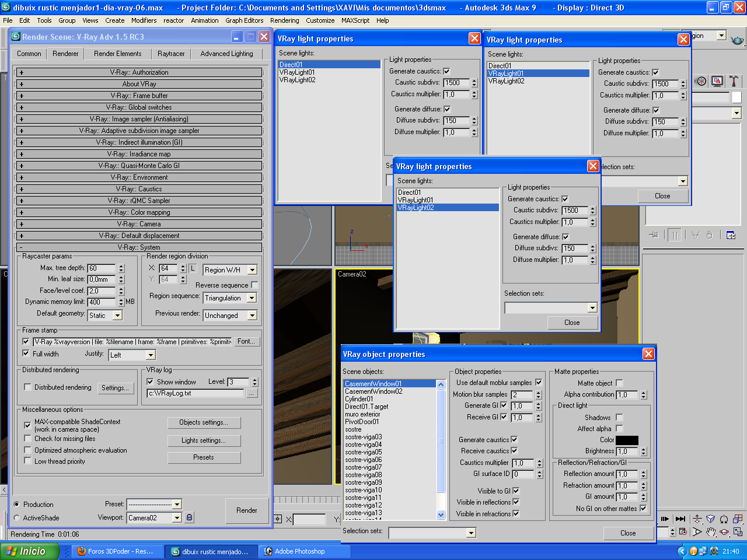Toggle the Reverse sequence checkbox
The width and height of the screenshot is (747, 560).
click(254, 285)
